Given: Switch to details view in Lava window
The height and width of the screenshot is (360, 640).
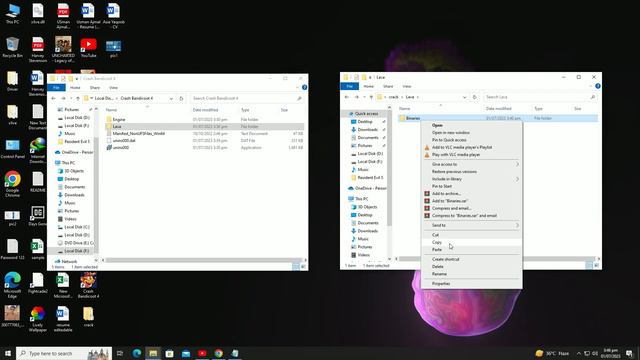Looking at the screenshot, I should tap(589, 265).
